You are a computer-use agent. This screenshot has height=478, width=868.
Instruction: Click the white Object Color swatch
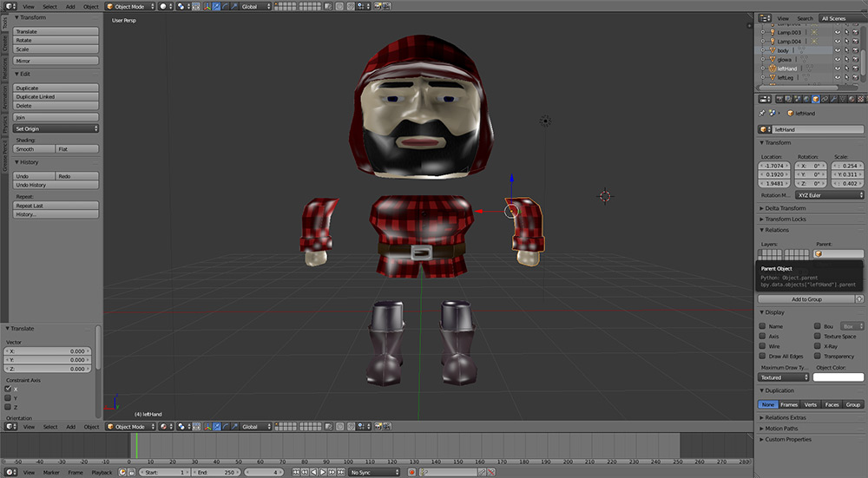[x=838, y=377]
